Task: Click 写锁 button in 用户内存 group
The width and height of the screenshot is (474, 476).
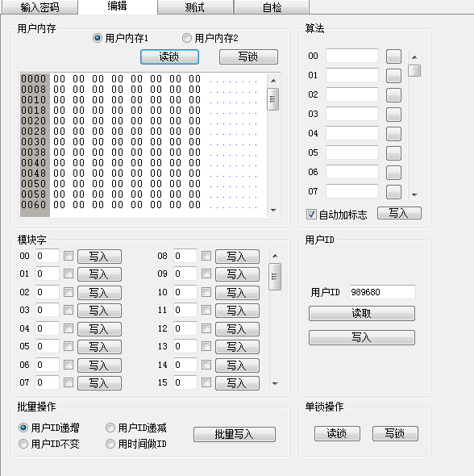Action: (x=248, y=56)
